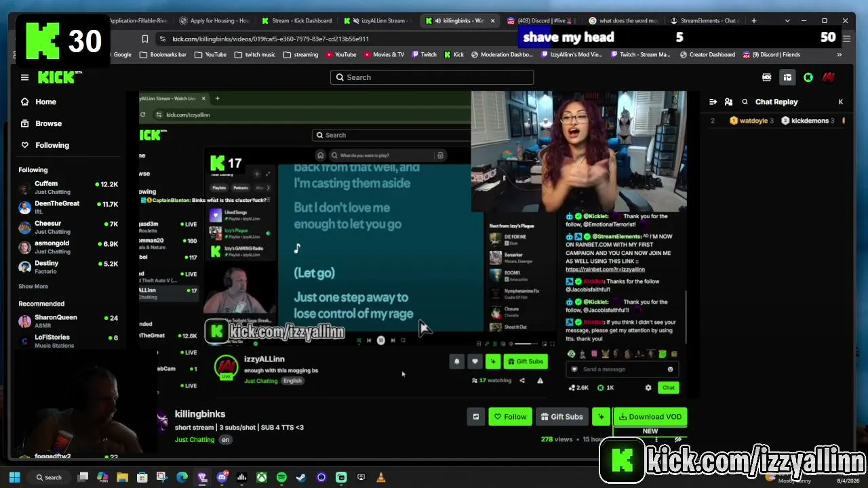Open the killingbinks channel name
This screenshot has width=868, height=488.
(x=200, y=413)
